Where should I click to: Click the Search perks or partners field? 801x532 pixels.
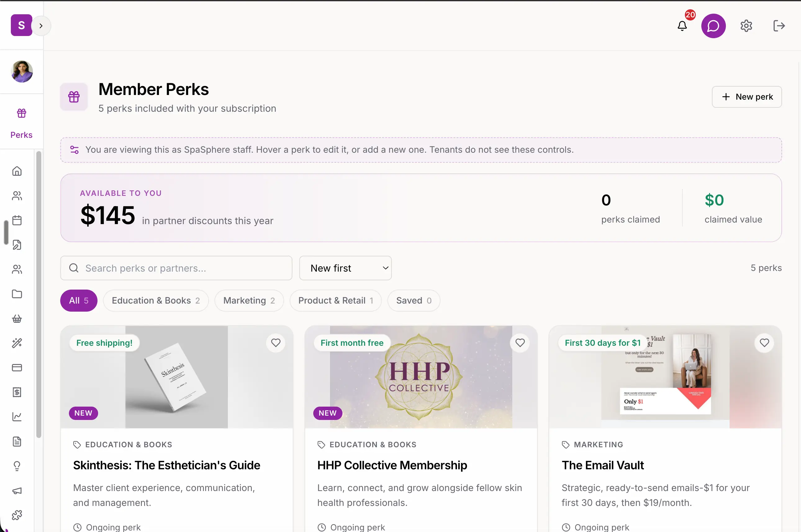coord(176,268)
